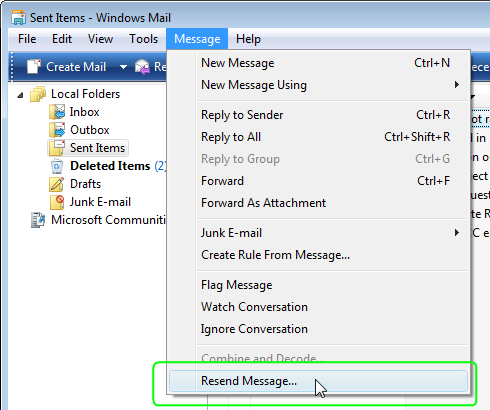Image resolution: width=490 pixels, height=410 pixels.
Task: Click the Reply toolbar icon
Action: [x=142, y=67]
